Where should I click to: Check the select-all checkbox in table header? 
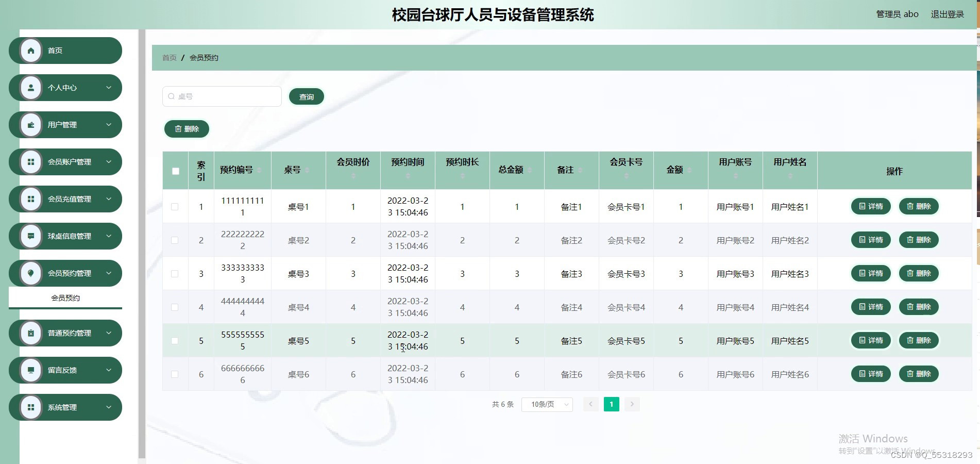pos(175,170)
